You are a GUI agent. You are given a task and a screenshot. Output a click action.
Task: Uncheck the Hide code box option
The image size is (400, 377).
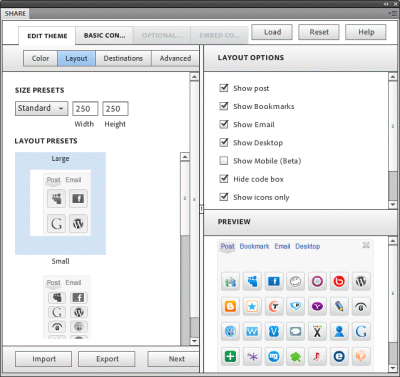[224, 179]
